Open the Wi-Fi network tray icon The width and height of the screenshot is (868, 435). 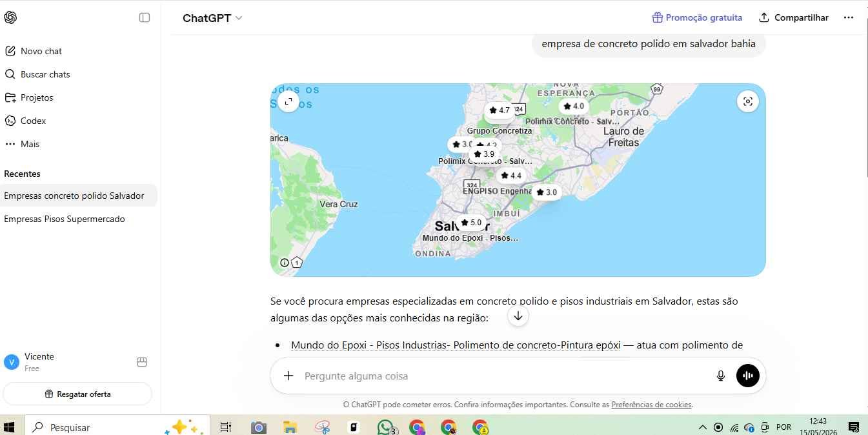pyautogui.click(x=734, y=427)
